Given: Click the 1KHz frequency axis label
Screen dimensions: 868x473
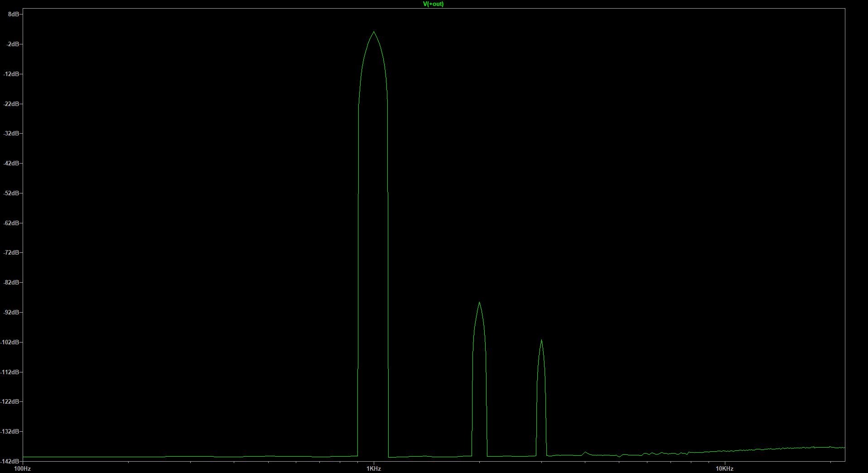Looking at the screenshot, I should tap(374, 468).
